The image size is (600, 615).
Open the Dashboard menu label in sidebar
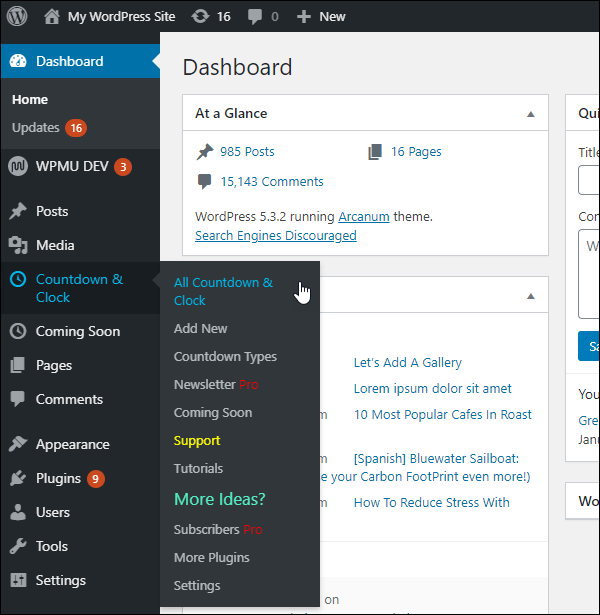[70, 61]
